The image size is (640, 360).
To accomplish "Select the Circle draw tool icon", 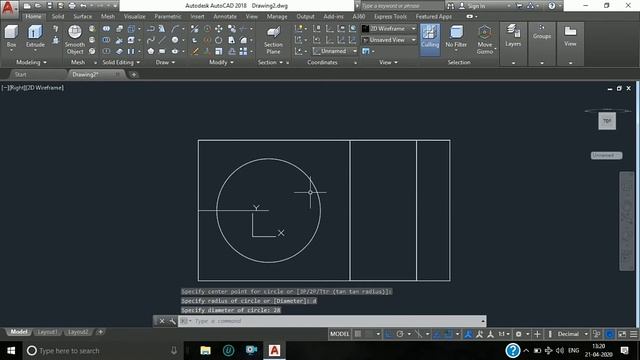I will [x=175, y=40].
